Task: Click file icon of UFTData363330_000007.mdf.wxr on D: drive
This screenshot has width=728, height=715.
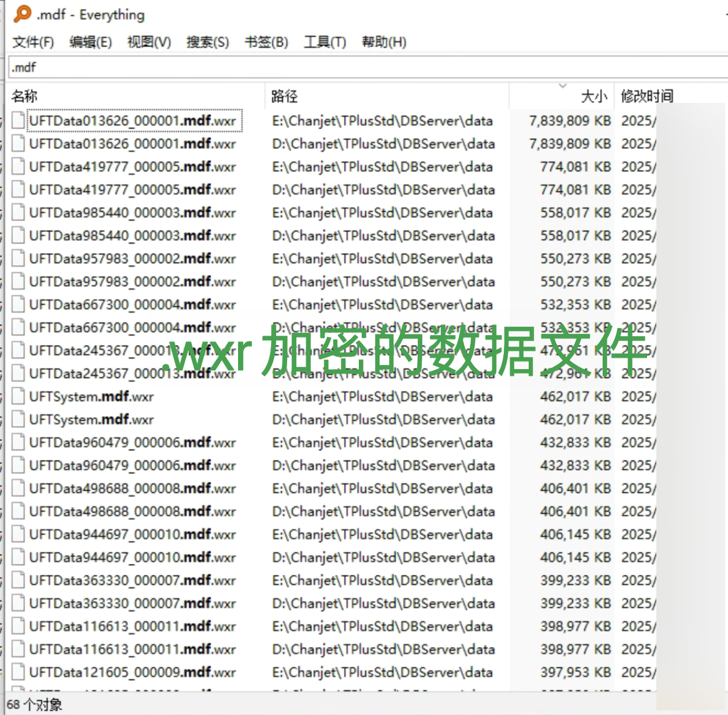Action: (18, 604)
